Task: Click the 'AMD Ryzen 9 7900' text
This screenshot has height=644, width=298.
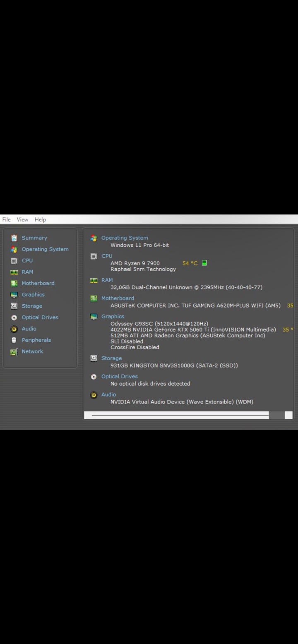Action: click(135, 263)
